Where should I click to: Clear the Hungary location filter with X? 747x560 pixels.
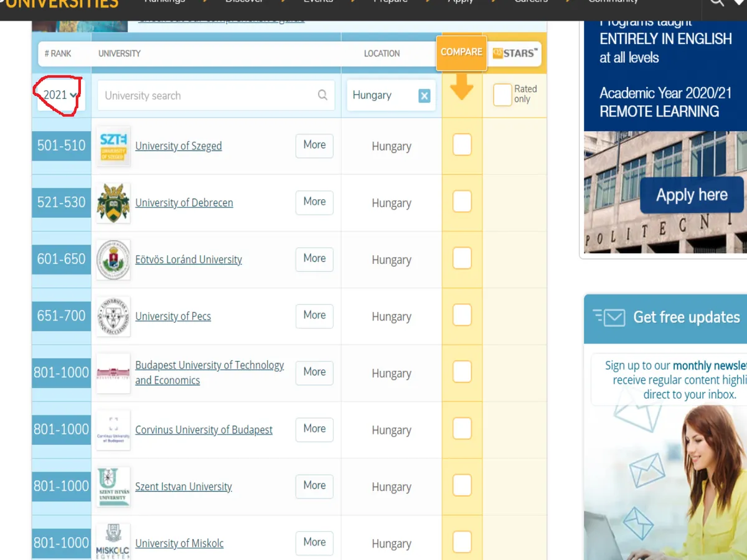coord(424,96)
